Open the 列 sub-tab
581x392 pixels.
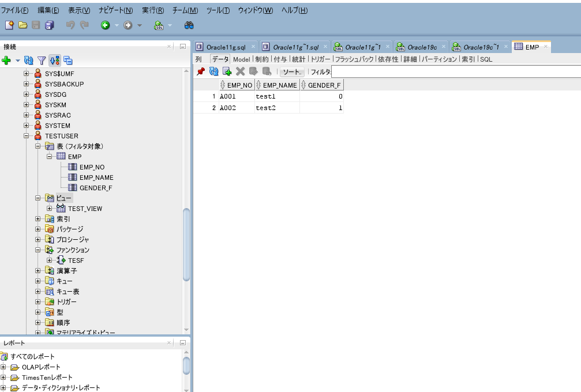point(198,59)
